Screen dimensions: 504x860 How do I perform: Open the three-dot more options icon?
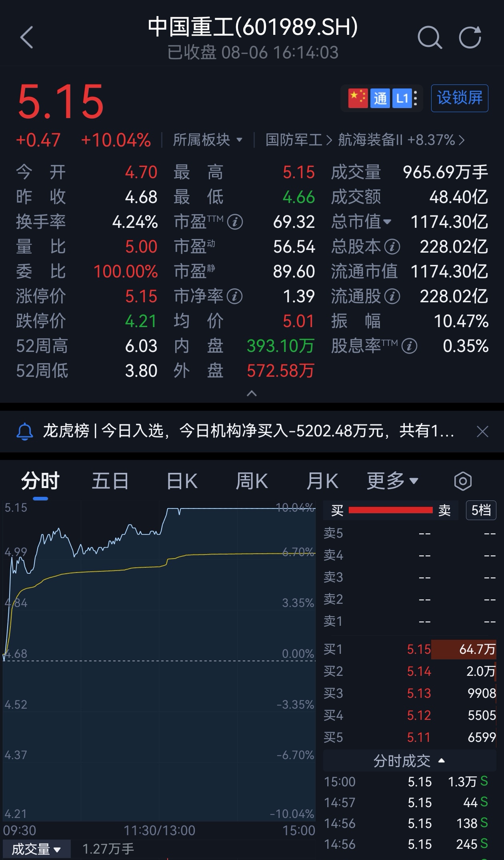[x=416, y=98]
